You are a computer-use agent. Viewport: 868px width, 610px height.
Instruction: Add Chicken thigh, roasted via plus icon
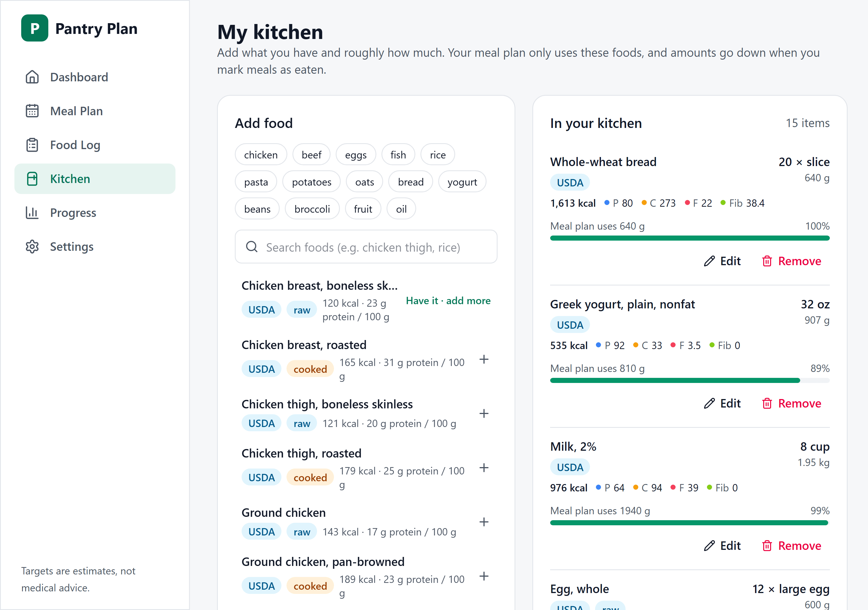(x=484, y=468)
